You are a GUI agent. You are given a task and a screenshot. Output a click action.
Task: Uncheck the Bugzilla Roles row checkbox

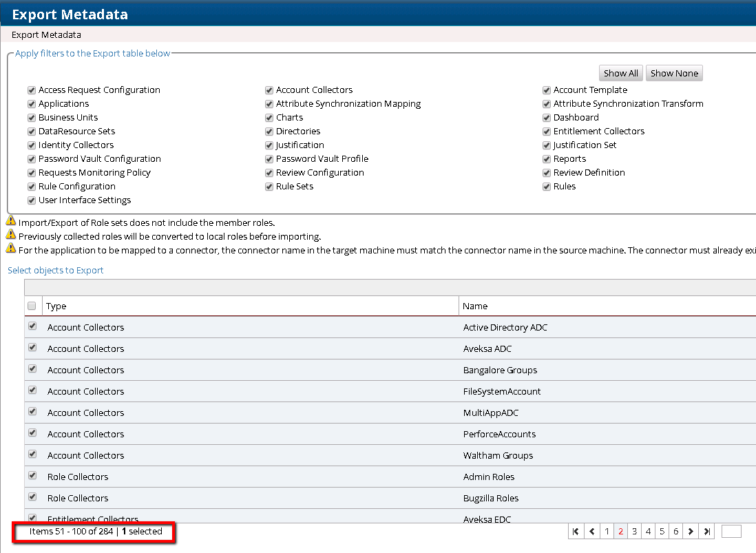32,497
